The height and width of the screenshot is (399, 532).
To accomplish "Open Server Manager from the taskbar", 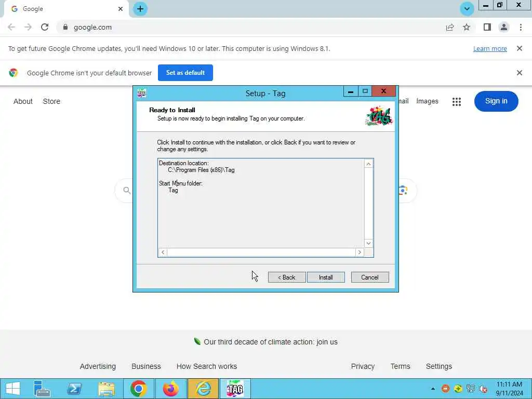I will 42,389.
